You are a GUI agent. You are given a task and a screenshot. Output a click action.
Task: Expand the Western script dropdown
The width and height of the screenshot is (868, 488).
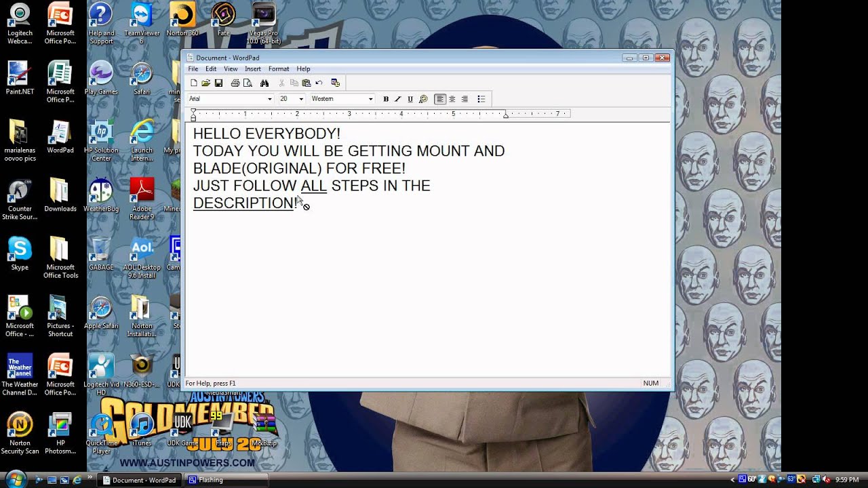coord(370,99)
